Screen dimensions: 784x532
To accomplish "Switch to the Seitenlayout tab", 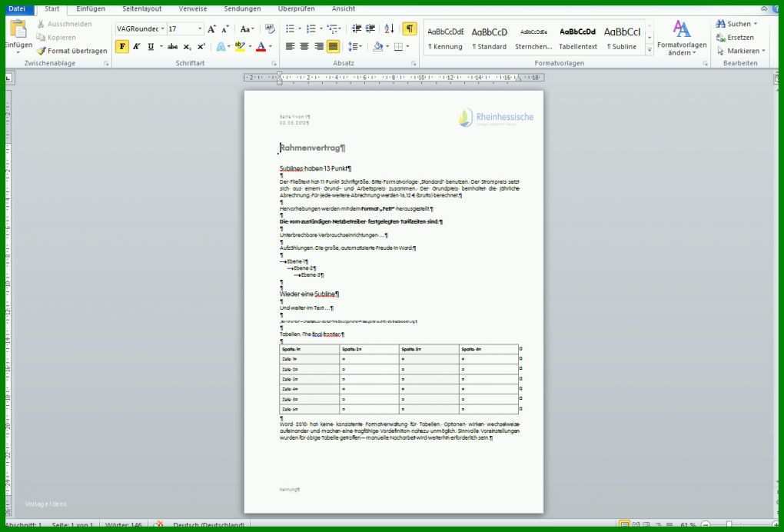I will click(142, 9).
